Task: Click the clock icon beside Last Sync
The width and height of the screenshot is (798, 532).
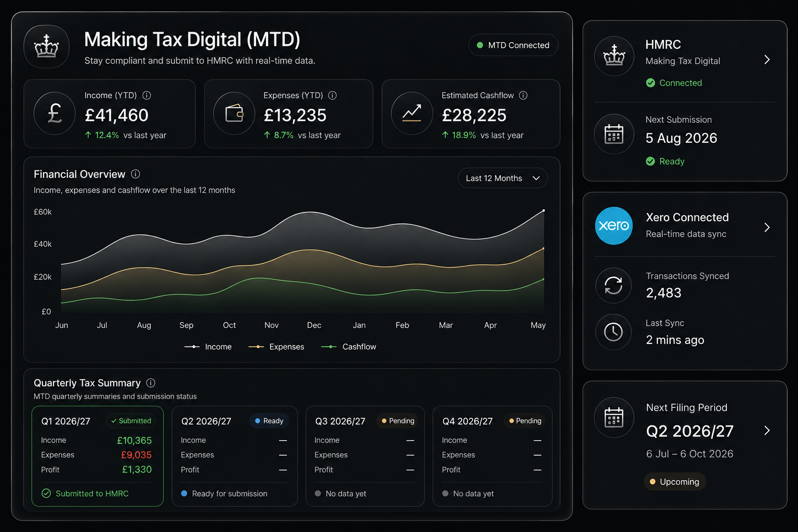Action: (x=614, y=331)
